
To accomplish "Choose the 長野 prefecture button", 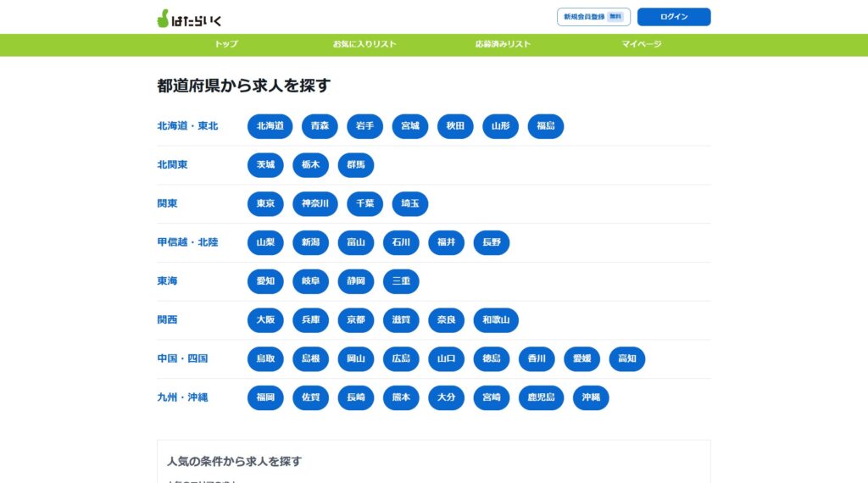I will coord(492,242).
